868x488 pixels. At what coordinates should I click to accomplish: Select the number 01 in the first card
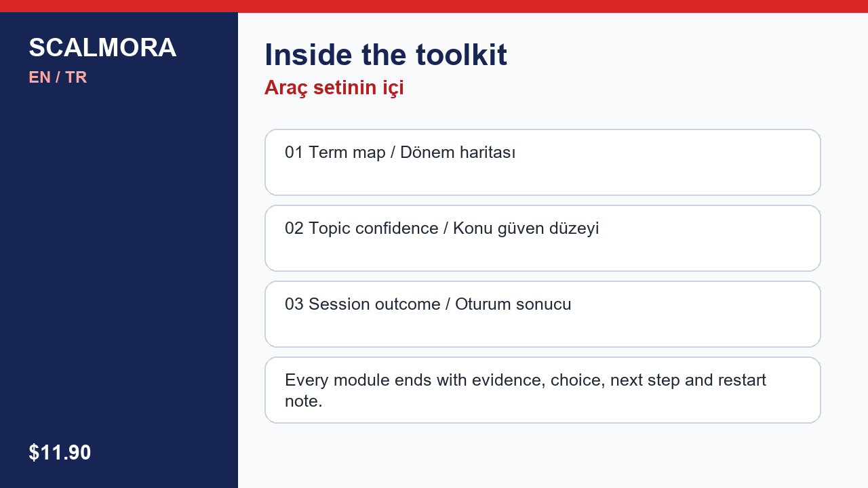pos(294,152)
